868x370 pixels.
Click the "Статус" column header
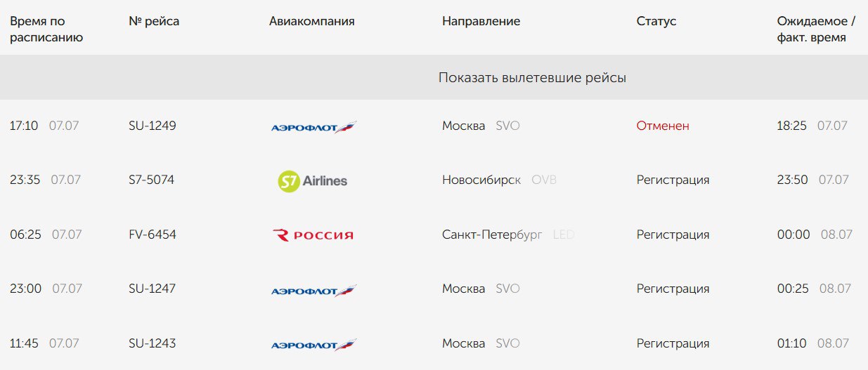point(656,21)
